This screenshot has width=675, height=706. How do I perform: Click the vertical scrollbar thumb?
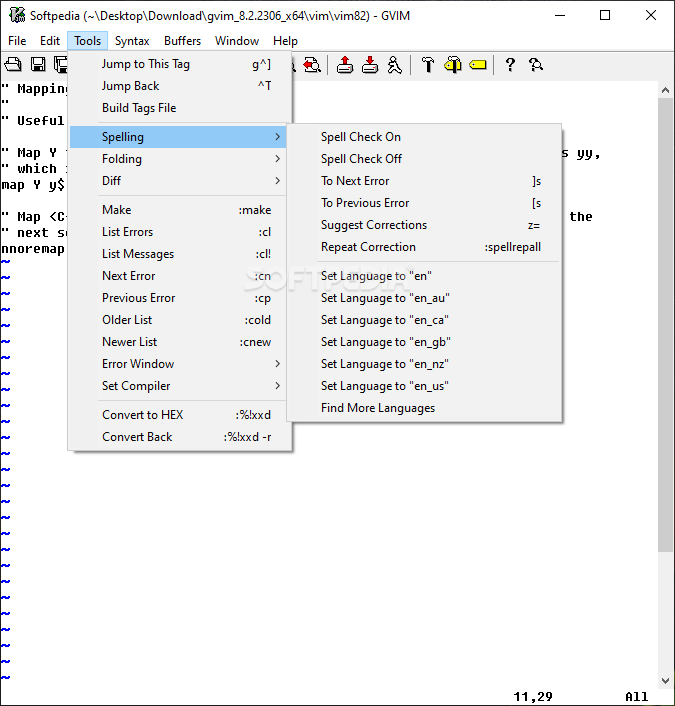(x=665, y=325)
